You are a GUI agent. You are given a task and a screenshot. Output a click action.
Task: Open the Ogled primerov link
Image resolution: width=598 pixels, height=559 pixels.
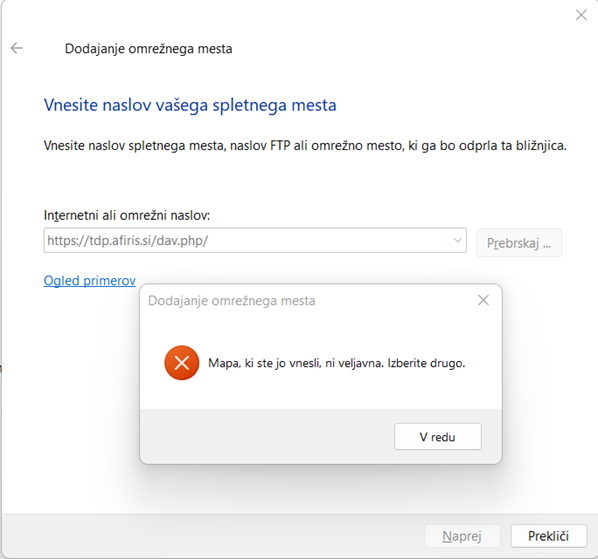[90, 281]
